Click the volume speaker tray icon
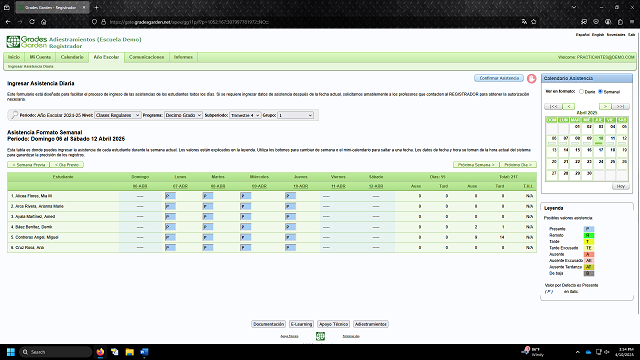Screen dimensions: 640x360 click(607, 352)
